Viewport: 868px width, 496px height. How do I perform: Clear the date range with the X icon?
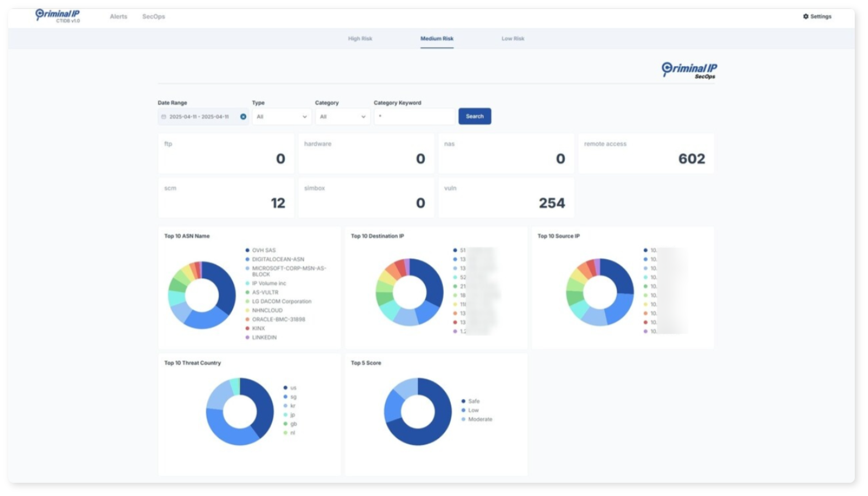(243, 117)
